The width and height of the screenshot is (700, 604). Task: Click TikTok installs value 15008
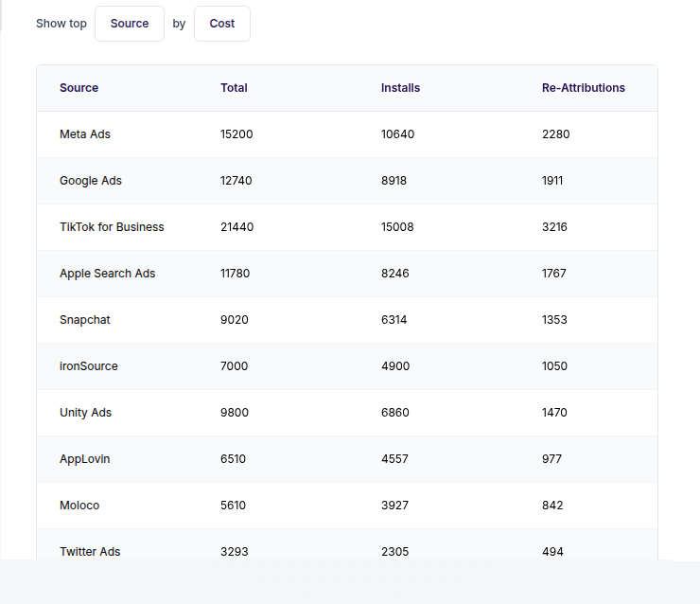397,227
